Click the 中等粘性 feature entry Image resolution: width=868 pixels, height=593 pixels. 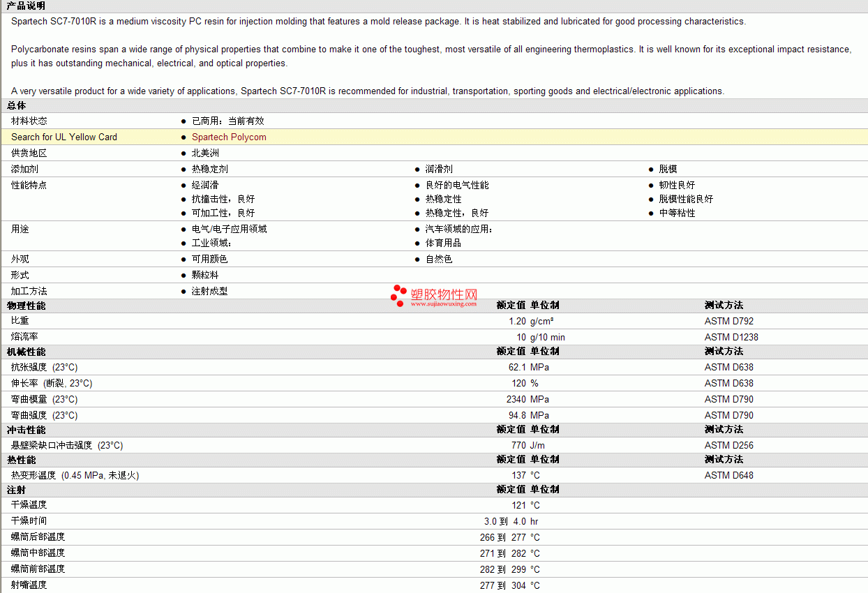tap(678, 213)
